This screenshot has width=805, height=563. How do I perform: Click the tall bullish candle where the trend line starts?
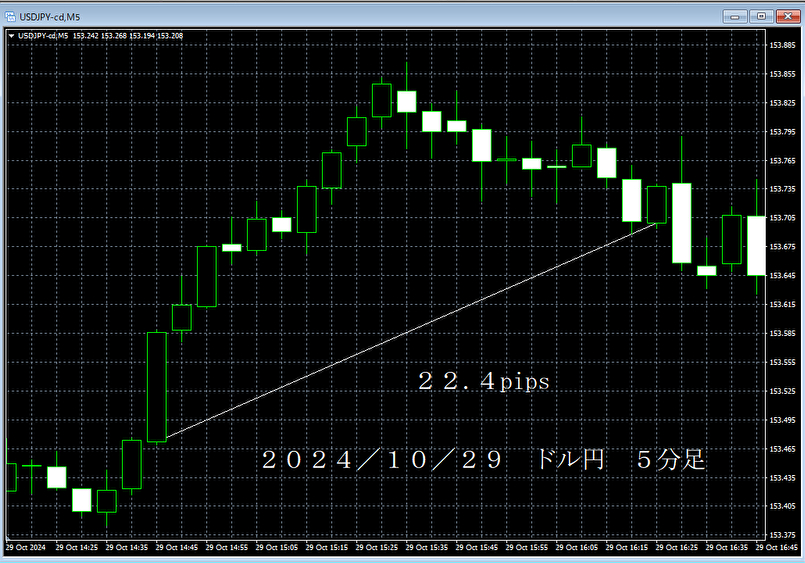coord(157,387)
